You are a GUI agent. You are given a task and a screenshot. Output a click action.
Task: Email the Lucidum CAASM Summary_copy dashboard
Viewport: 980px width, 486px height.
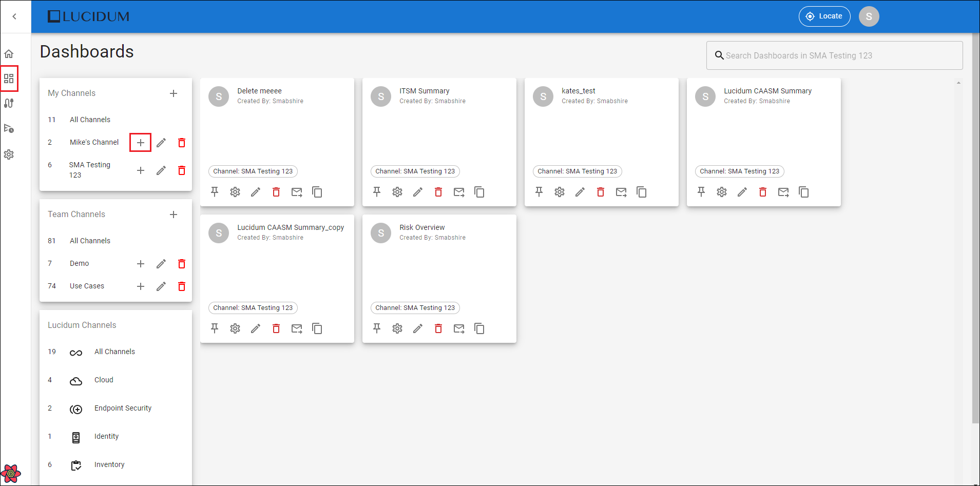click(x=297, y=328)
